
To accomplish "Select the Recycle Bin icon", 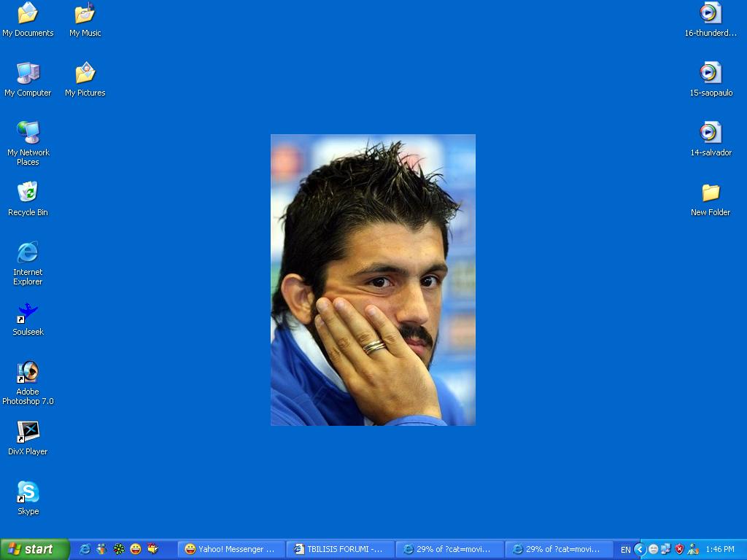I will (28, 194).
